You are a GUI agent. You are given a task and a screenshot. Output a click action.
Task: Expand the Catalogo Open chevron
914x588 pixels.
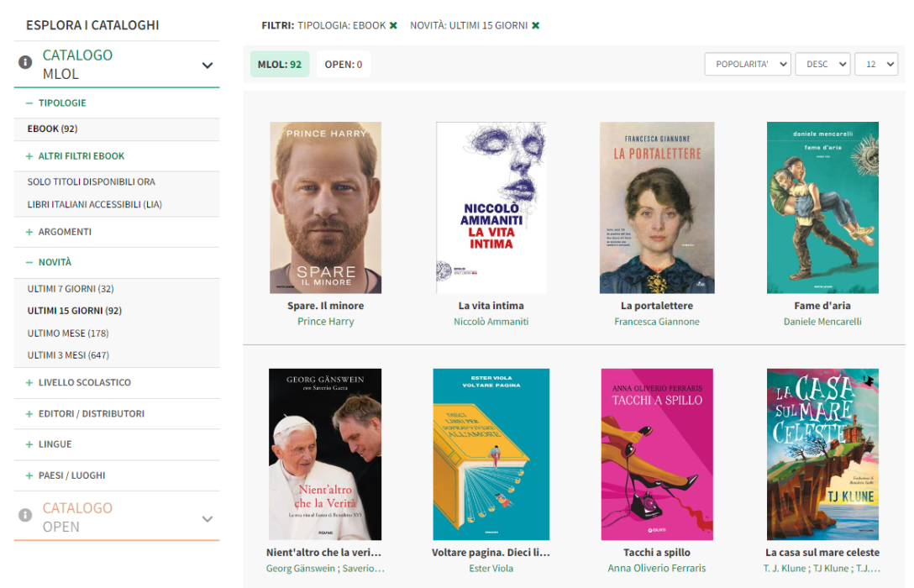tap(207, 519)
